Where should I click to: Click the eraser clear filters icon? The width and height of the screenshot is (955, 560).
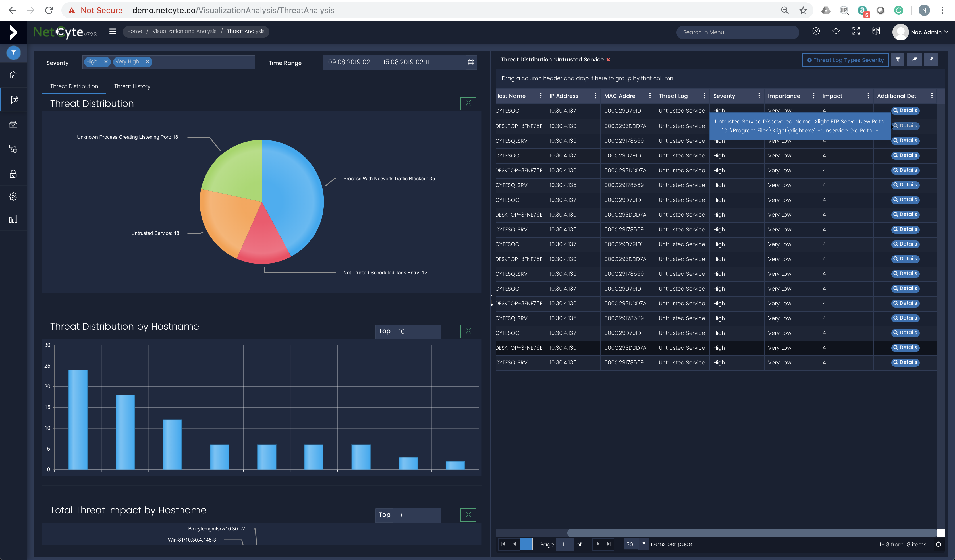(x=914, y=60)
